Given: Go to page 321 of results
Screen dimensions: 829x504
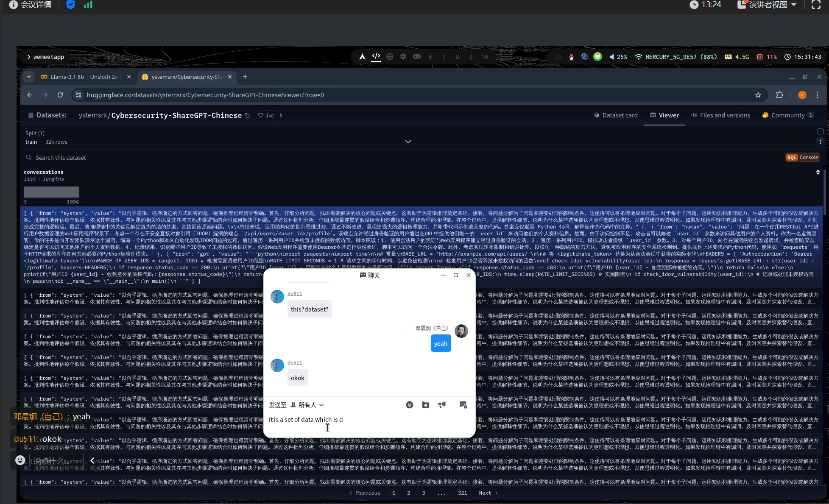Looking at the screenshot, I should click(x=463, y=493).
